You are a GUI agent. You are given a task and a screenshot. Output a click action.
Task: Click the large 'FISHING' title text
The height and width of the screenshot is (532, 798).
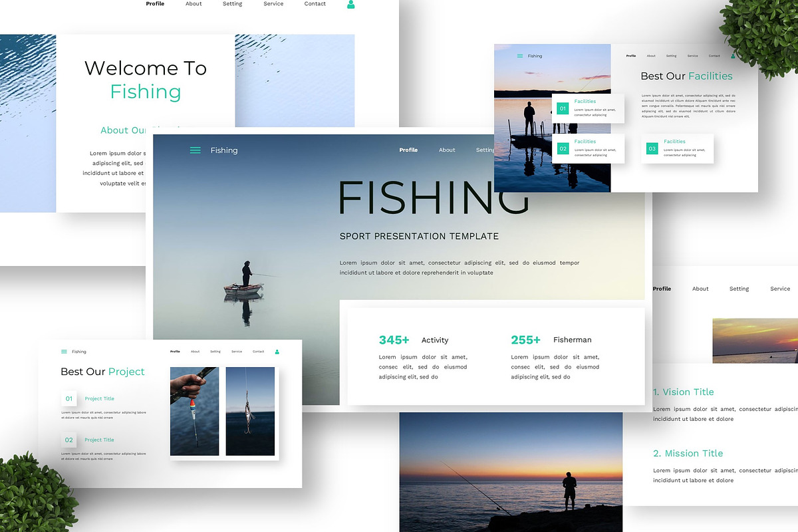point(434,198)
